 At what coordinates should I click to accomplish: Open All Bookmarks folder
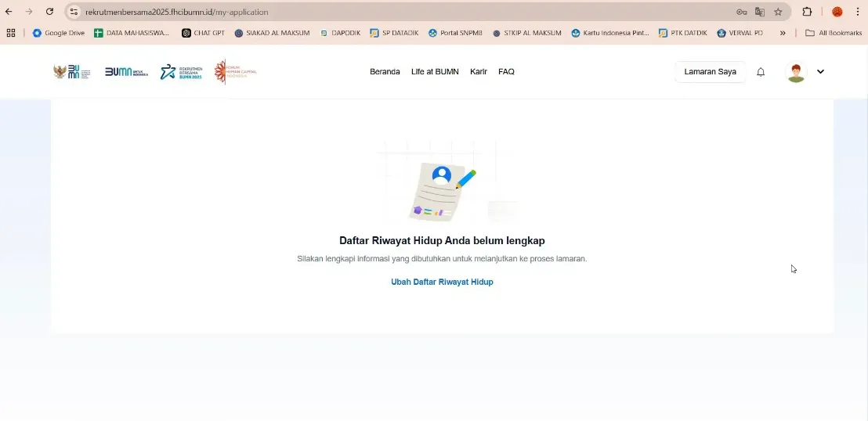point(833,33)
